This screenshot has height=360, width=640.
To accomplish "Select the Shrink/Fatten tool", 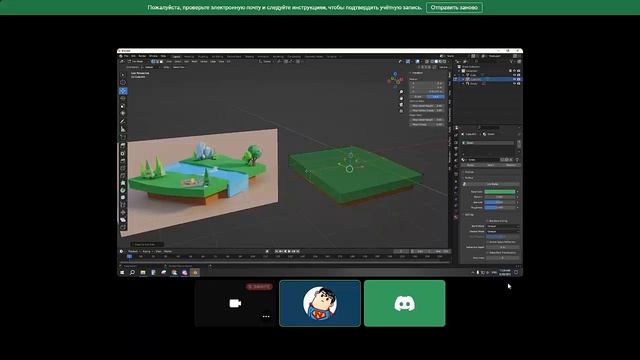I will [123, 212].
